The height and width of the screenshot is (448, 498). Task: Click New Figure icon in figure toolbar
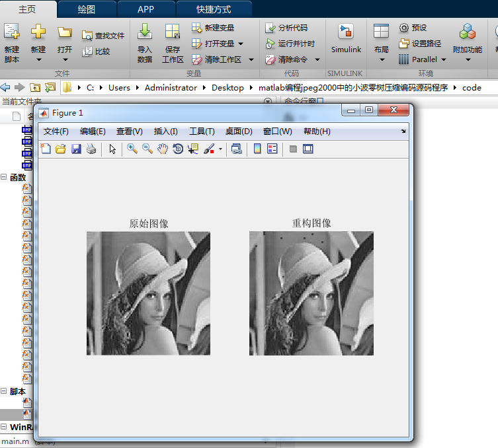tap(46, 149)
